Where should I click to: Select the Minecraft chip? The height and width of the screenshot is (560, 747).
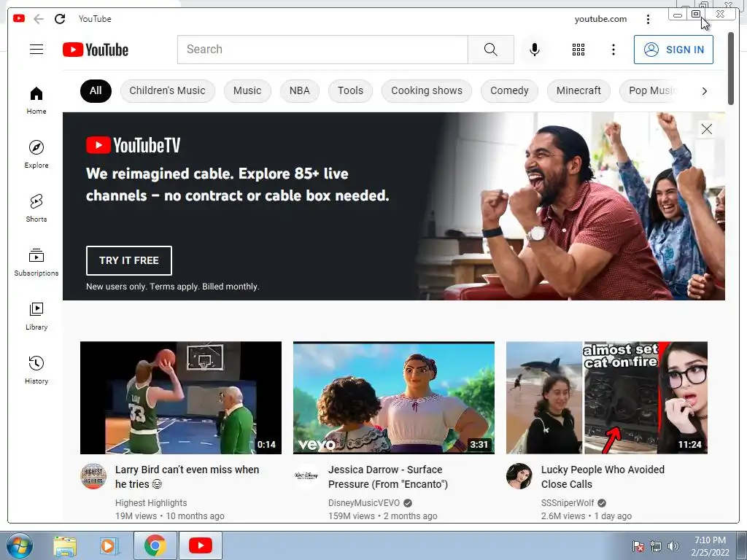click(x=578, y=90)
